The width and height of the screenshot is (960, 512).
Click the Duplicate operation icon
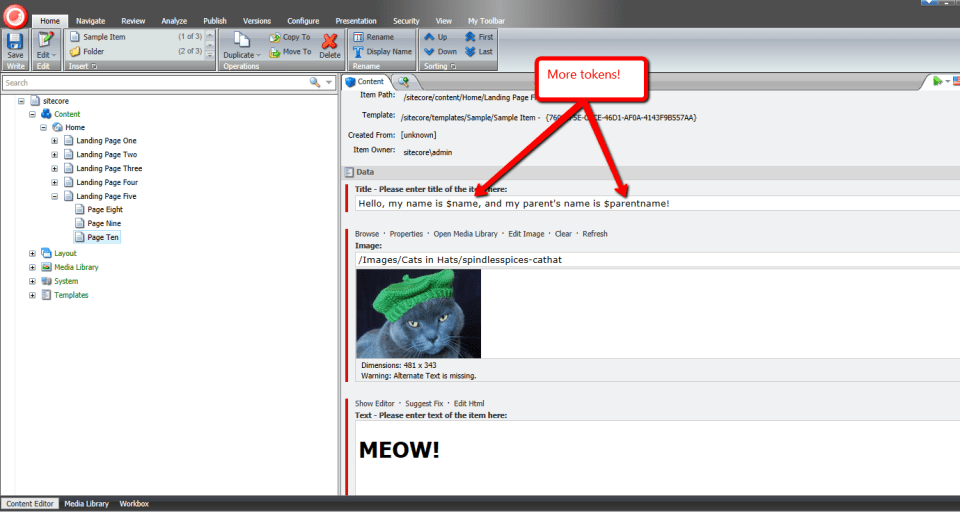coord(239,40)
